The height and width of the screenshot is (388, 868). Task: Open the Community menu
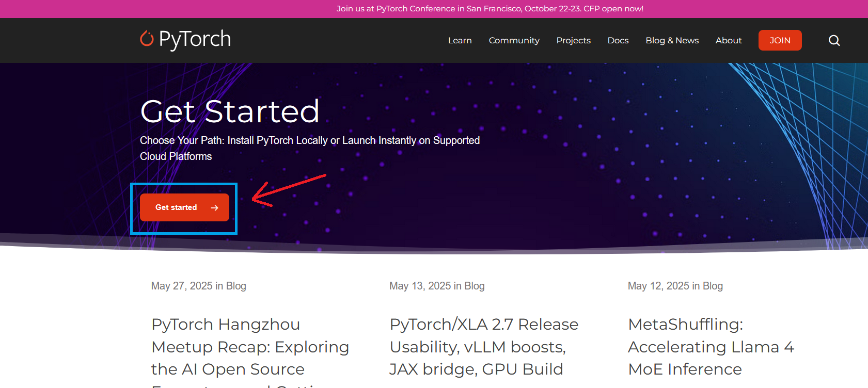coord(514,40)
